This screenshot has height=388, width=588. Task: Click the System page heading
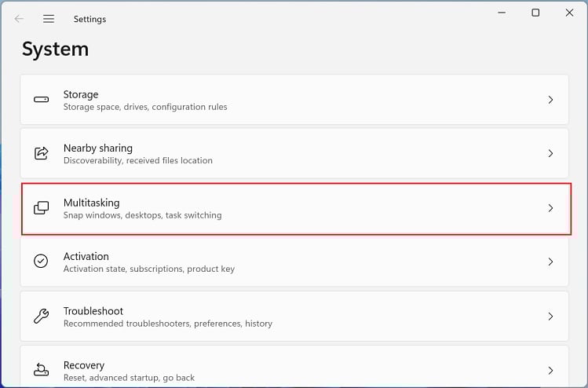click(55, 49)
